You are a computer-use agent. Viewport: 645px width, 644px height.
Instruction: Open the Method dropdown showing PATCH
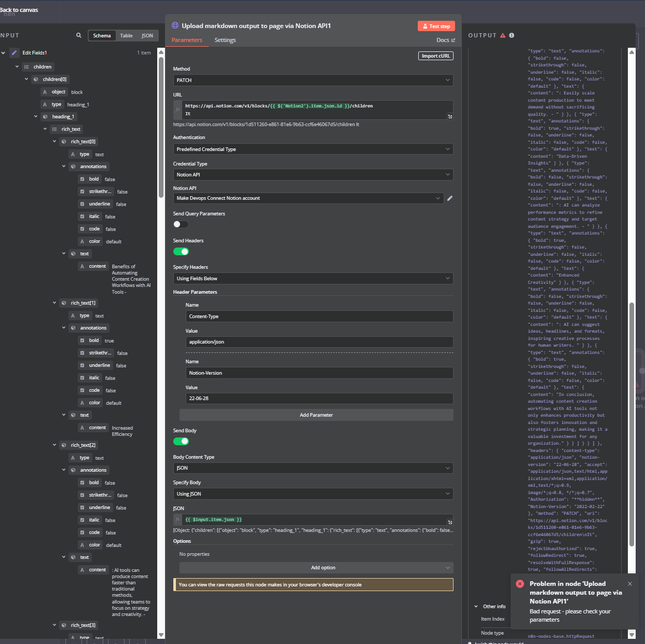pos(313,80)
